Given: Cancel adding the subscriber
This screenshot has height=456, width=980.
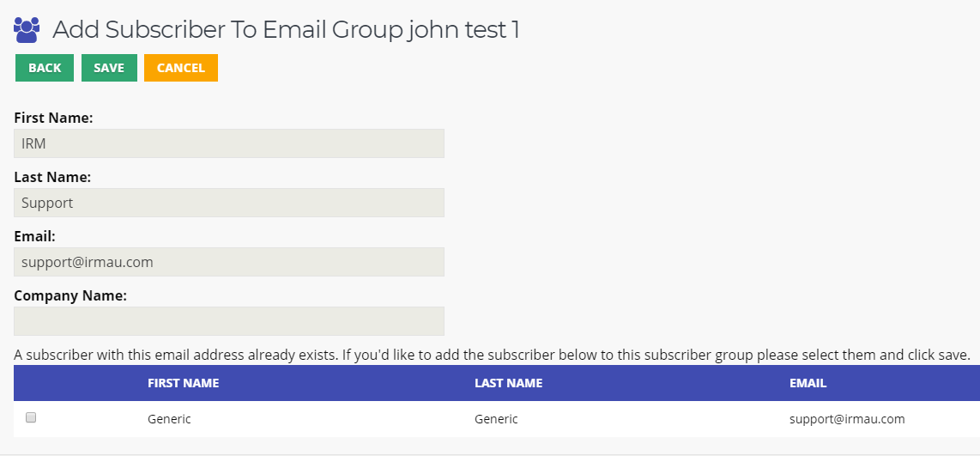Looking at the screenshot, I should [x=180, y=68].
